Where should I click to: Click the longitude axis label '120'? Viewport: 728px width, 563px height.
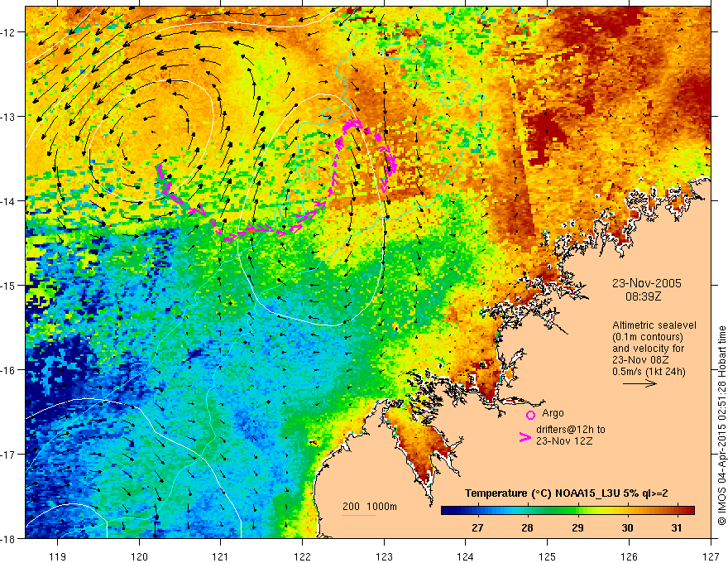coord(139,556)
